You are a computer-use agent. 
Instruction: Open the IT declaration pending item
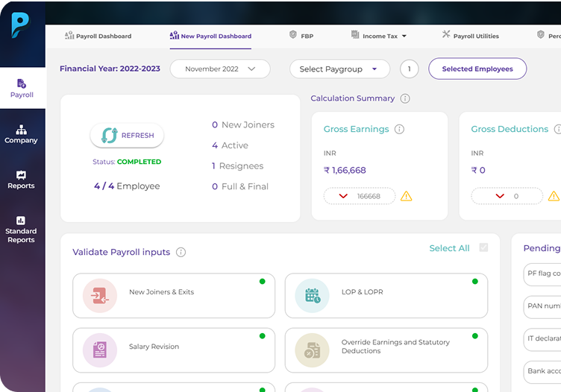[542, 340]
